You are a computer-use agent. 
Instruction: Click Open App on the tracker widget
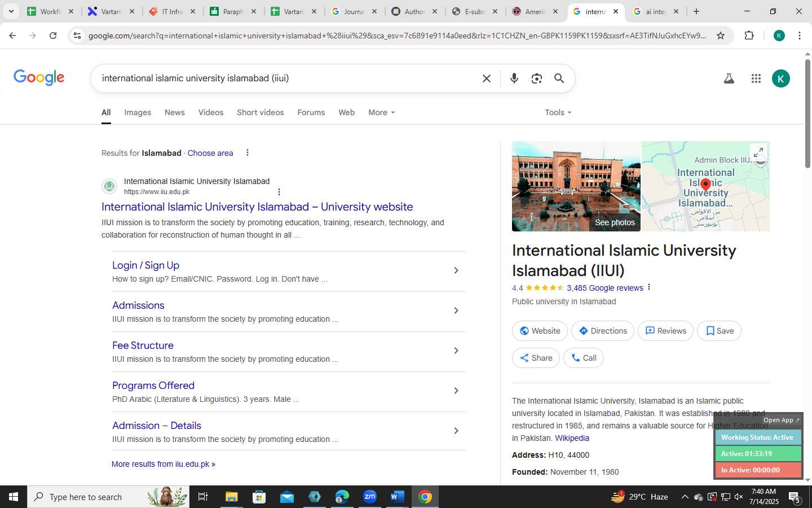point(781,420)
